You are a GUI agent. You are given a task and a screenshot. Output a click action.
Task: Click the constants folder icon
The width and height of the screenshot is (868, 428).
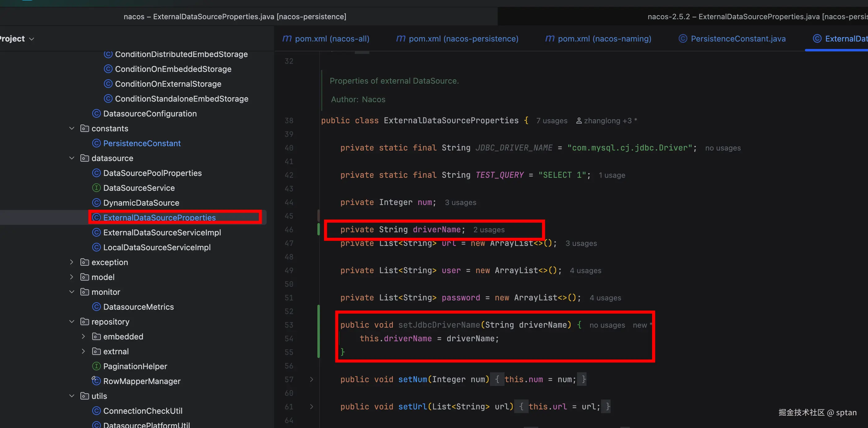(x=84, y=129)
